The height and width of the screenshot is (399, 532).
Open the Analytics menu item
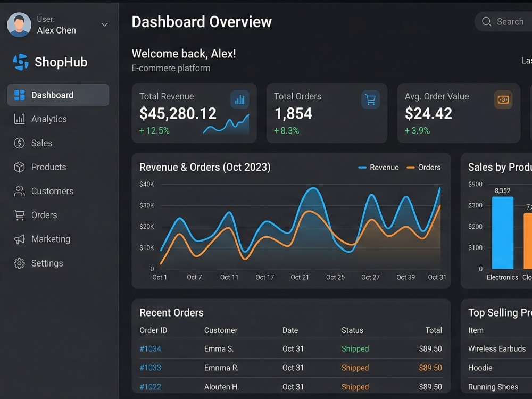tap(49, 119)
